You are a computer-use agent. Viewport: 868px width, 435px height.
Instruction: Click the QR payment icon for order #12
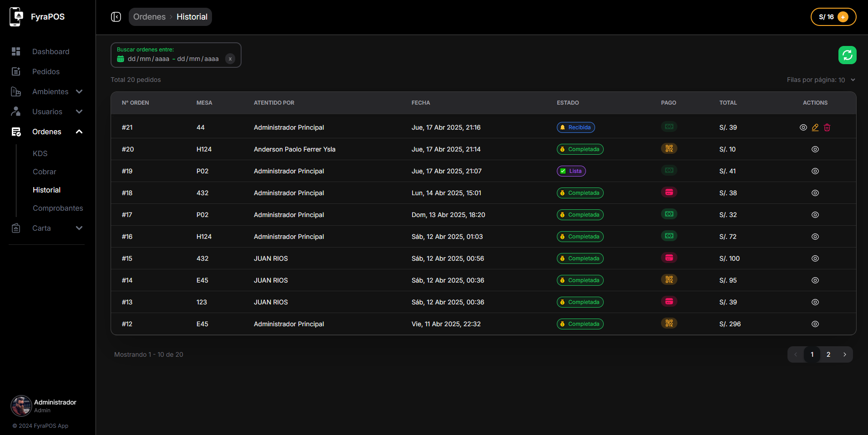[669, 323]
